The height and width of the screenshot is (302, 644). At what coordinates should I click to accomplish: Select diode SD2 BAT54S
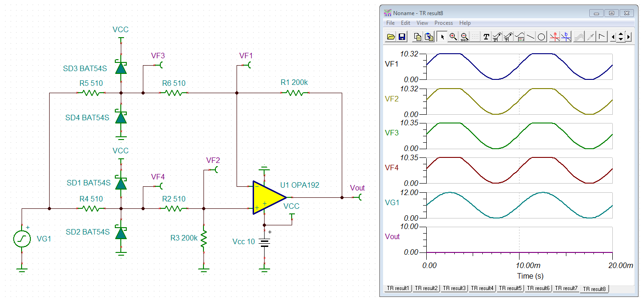[x=121, y=233]
